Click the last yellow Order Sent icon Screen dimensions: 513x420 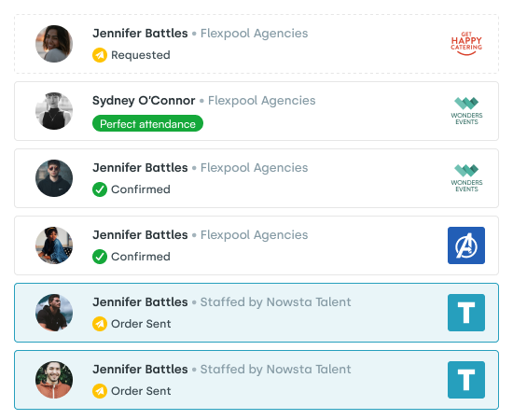(100, 391)
